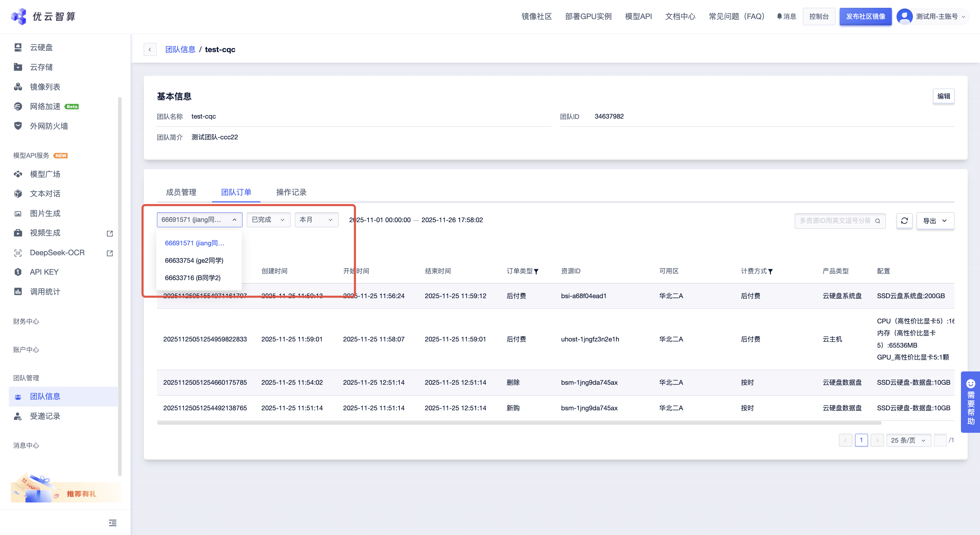The width and height of the screenshot is (980, 535).
Task: Click the 计费方式 column filter icon
Action: click(x=770, y=272)
